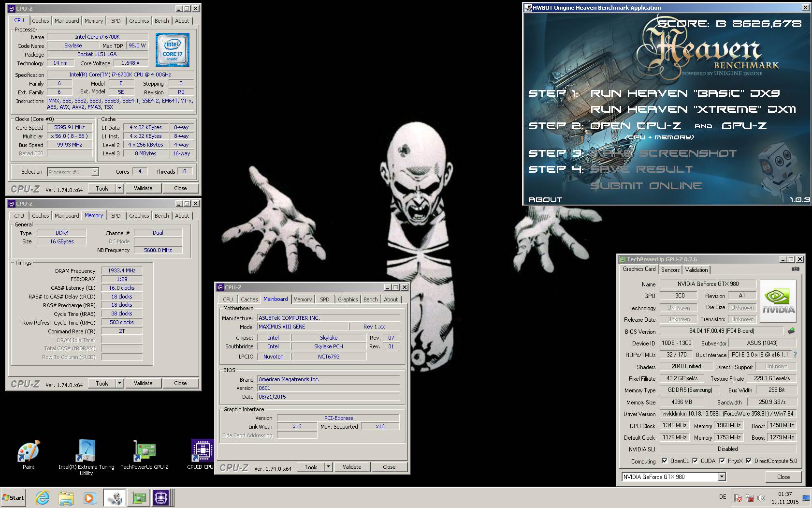Open volume speaker tray icon
Viewport: 812px width, 508px height.
point(761,497)
